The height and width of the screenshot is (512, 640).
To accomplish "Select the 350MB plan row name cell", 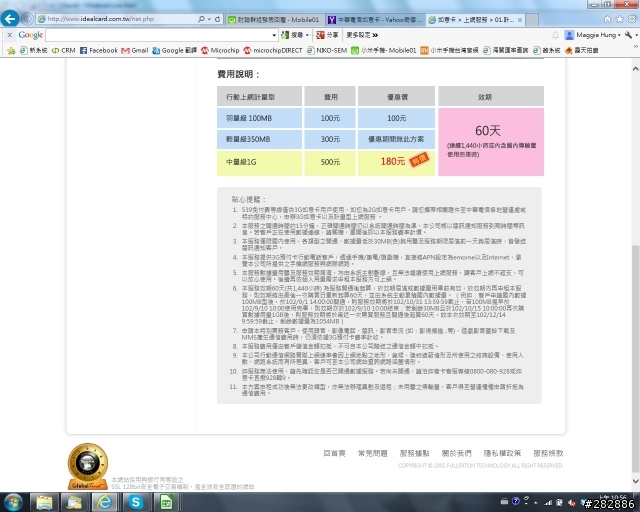I will tap(259, 139).
